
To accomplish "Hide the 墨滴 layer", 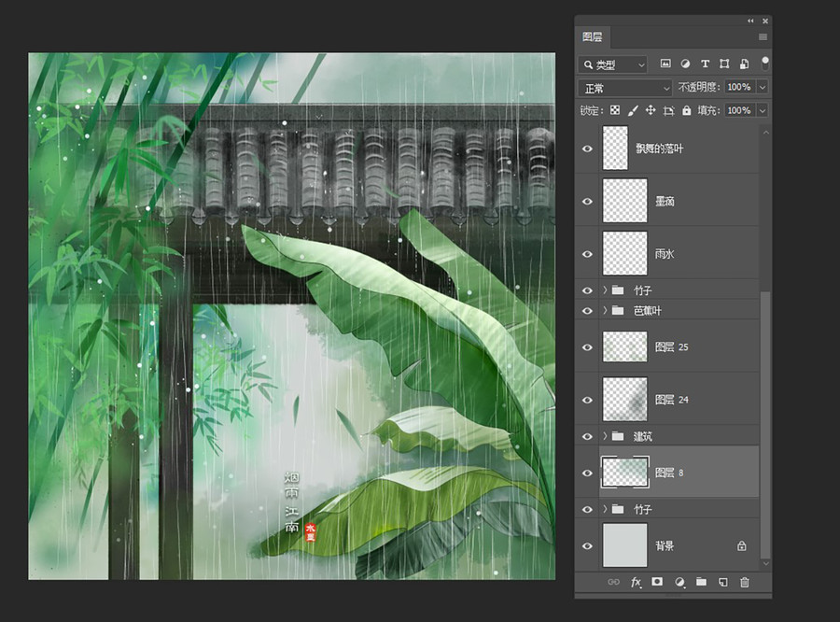I will [x=587, y=201].
